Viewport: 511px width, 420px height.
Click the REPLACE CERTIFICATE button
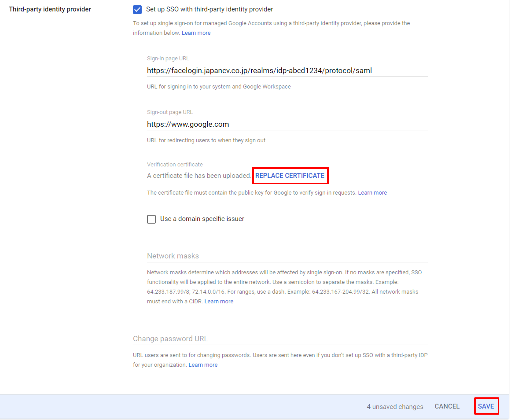(x=290, y=175)
